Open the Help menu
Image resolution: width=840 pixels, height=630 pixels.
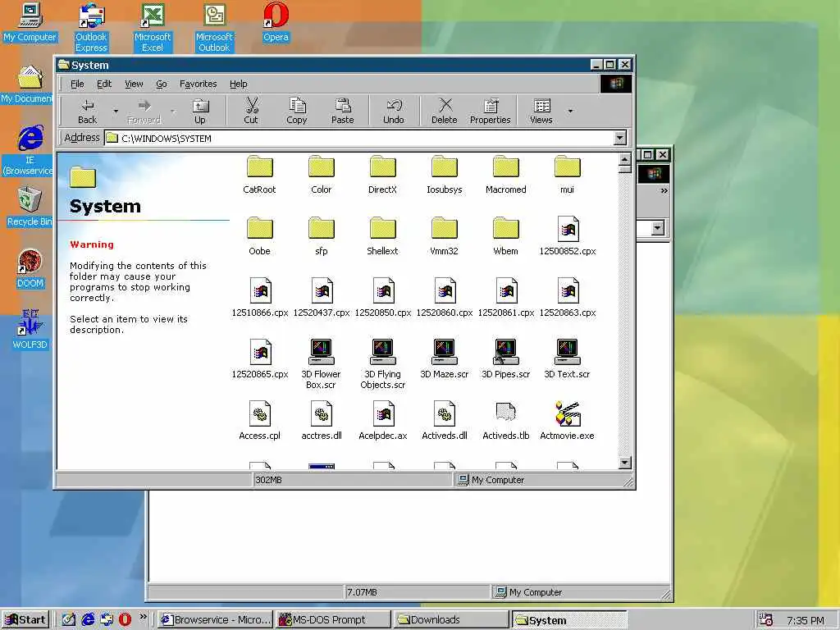(x=239, y=84)
